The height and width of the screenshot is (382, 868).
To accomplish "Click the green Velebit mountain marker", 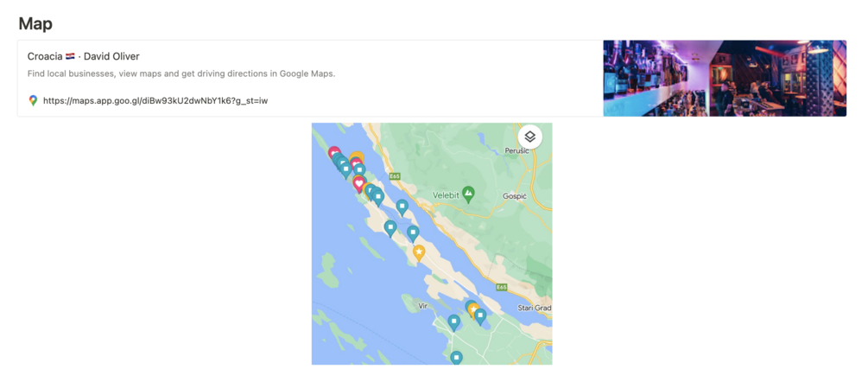I will click(x=468, y=194).
